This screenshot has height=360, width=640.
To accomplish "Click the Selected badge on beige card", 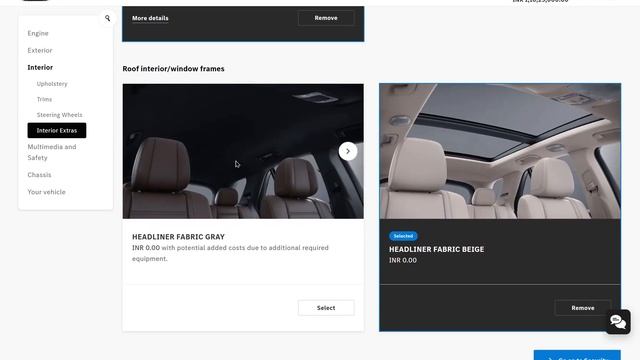I will [403, 236].
